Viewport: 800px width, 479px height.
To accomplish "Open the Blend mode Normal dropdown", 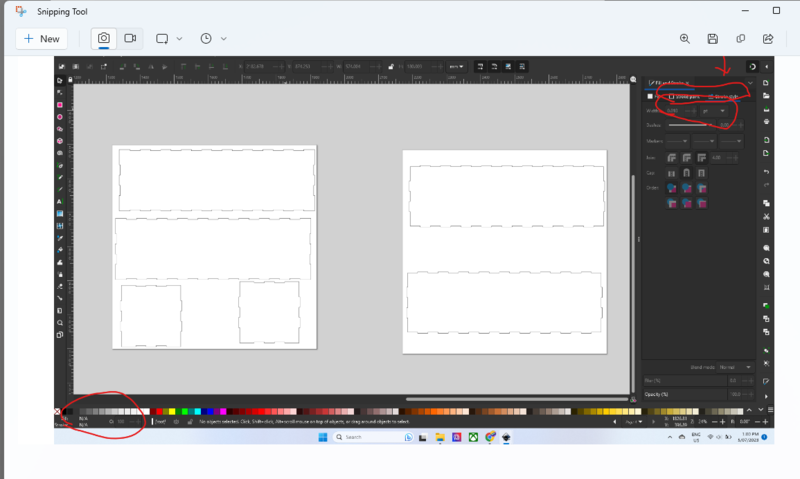I will [x=735, y=367].
